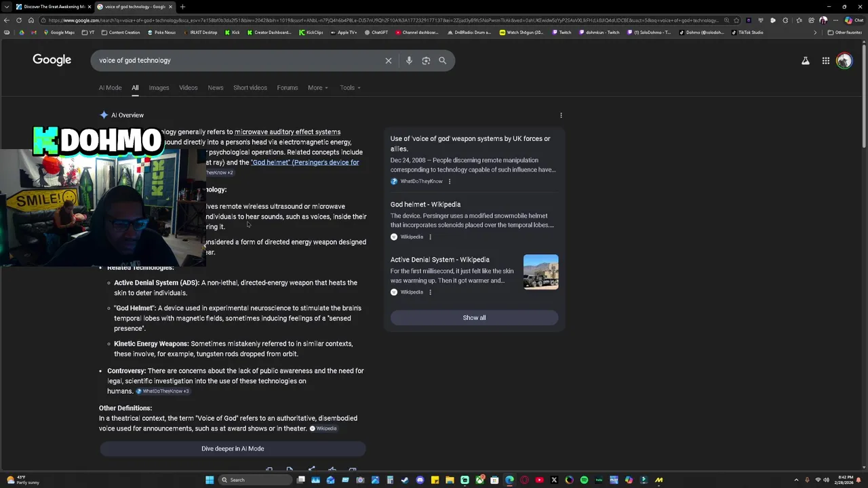This screenshot has width=868, height=488.
Task: Go to the Google logo homepage
Action: (52, 60)
